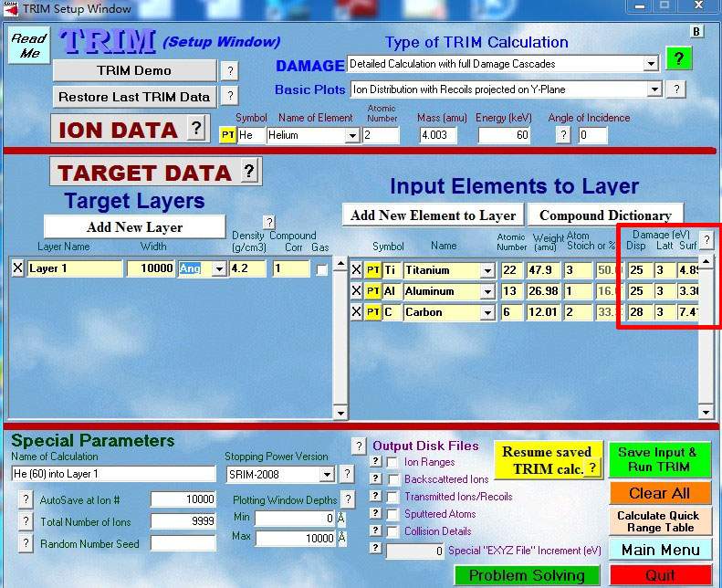Click the Name of Calculation field
This screenshot has height=588, width=722.
coord(113,474)
